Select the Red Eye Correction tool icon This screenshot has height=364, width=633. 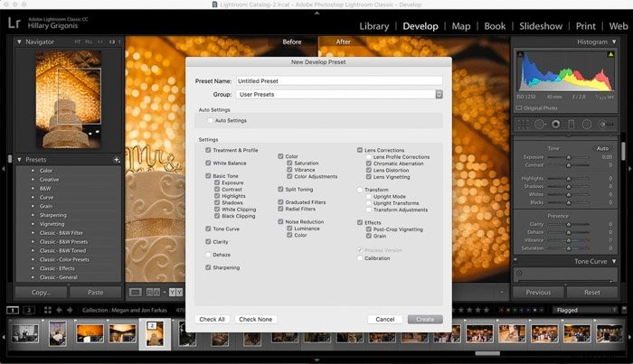pos(556,124)
